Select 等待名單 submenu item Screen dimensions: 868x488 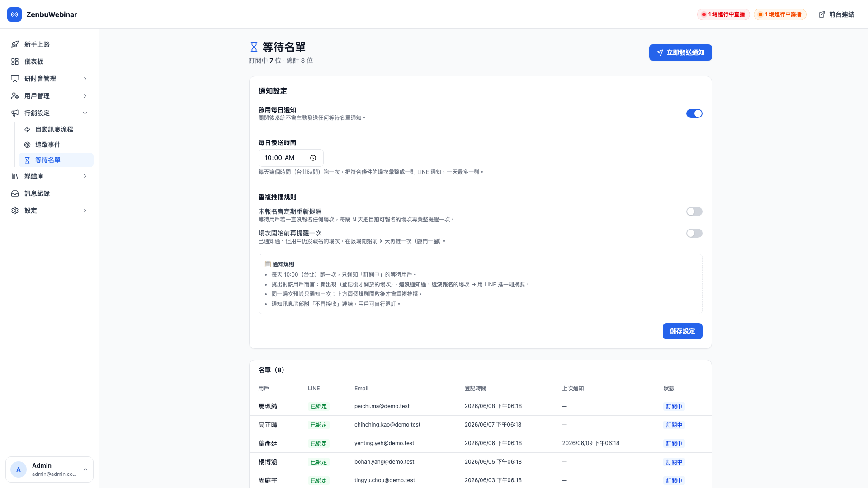[x=56, y=160]
